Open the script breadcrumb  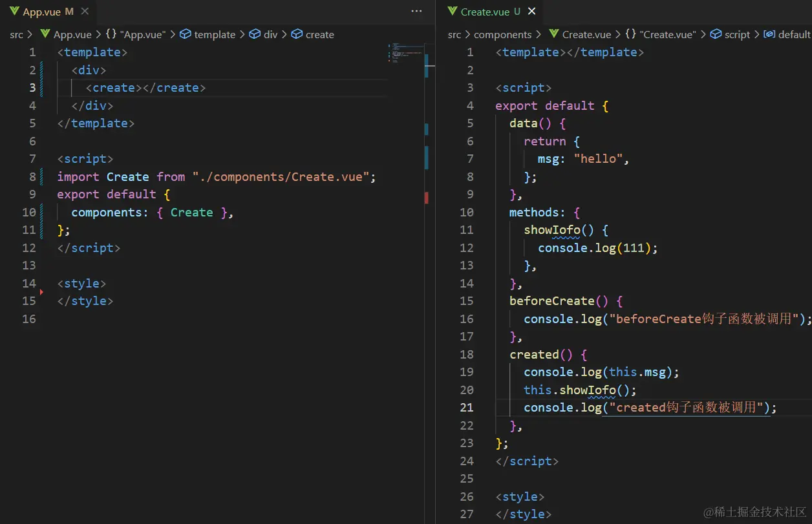click(737, 34)
